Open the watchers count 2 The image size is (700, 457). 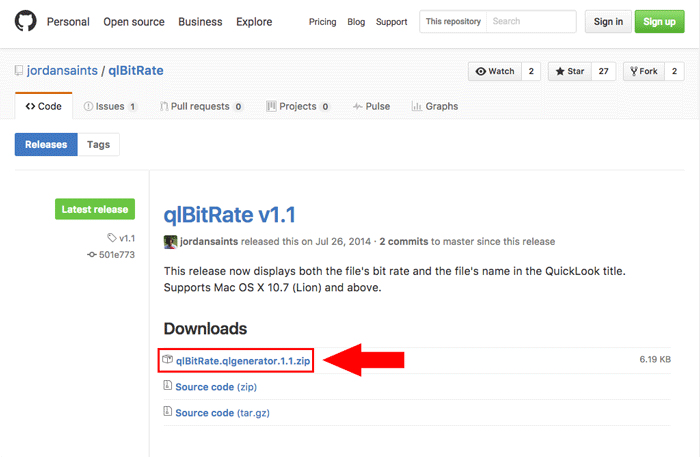531,71
